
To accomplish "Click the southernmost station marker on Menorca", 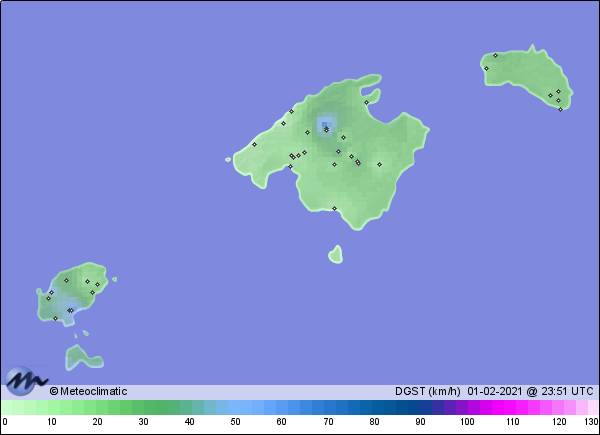I will (560, 109).
